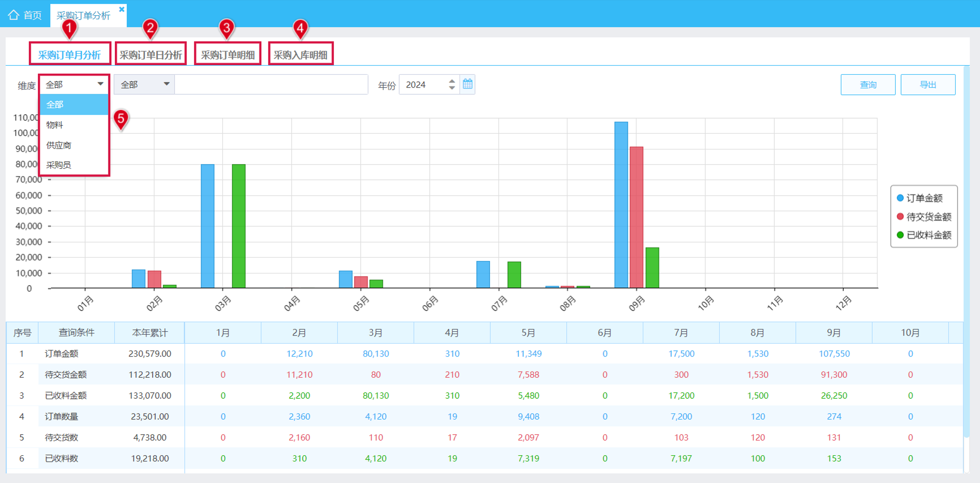
Task: Click the 107,550 cell
Action: pyautogui.click(x=834, y=354)
